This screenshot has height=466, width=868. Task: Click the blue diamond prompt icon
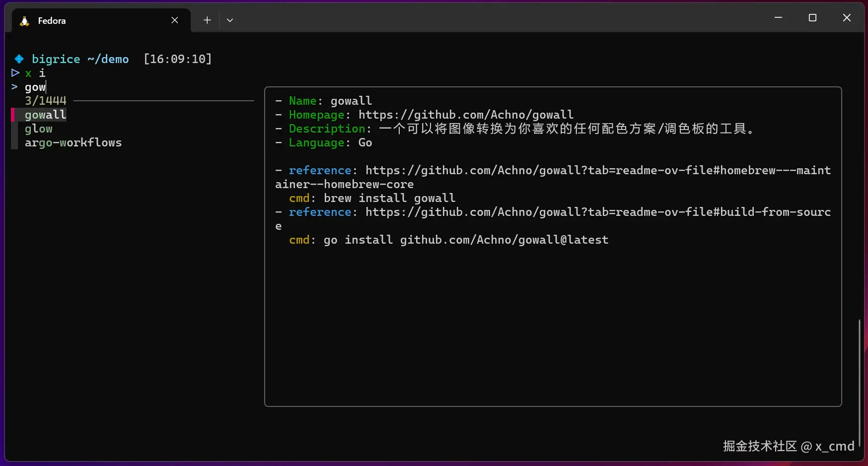(x=19, y=59)
